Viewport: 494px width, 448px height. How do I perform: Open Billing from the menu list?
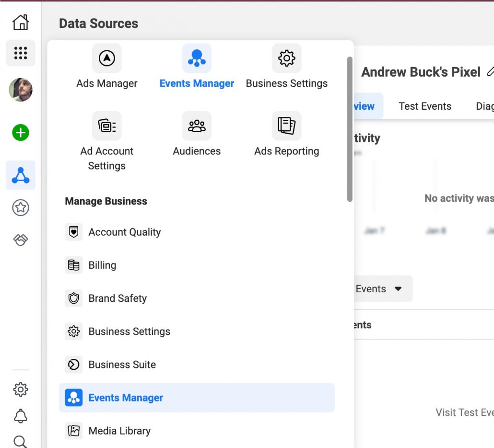pos(102,265)
